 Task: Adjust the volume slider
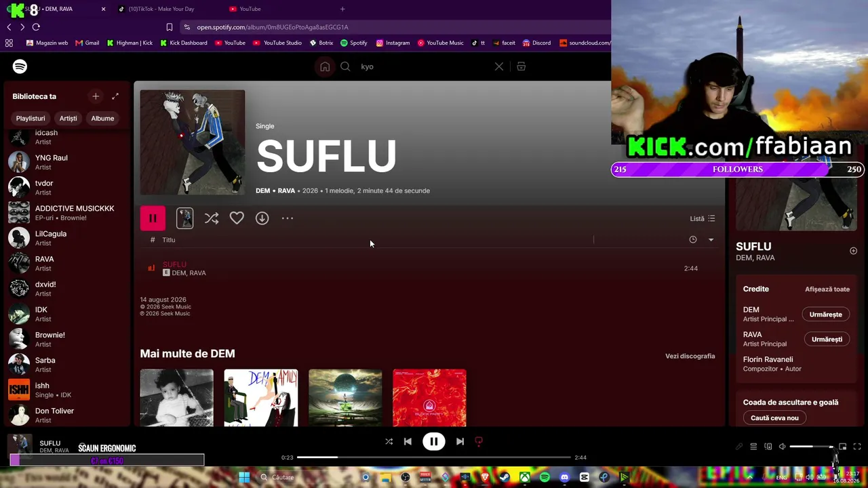[x=812, y=447]
